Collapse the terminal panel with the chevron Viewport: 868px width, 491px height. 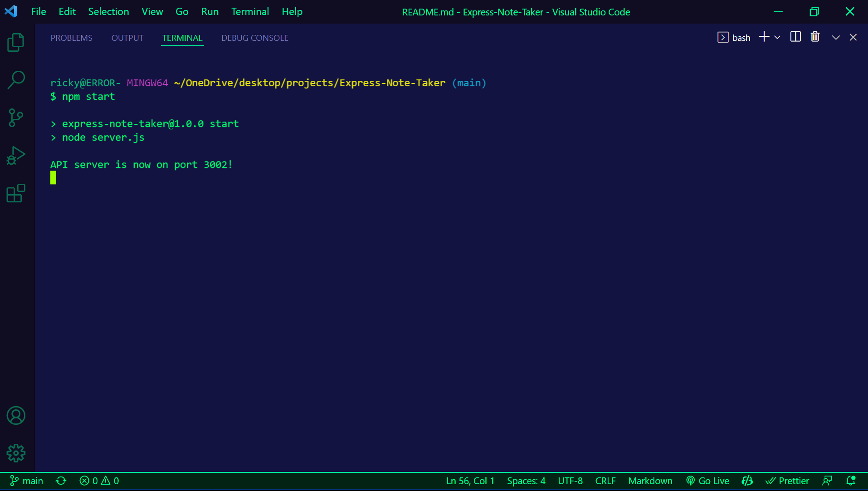coord(835,37)
